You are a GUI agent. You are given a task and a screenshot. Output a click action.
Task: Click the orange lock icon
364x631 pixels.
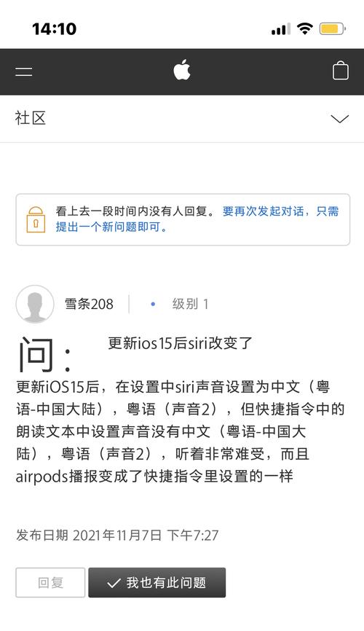(36, 220)
